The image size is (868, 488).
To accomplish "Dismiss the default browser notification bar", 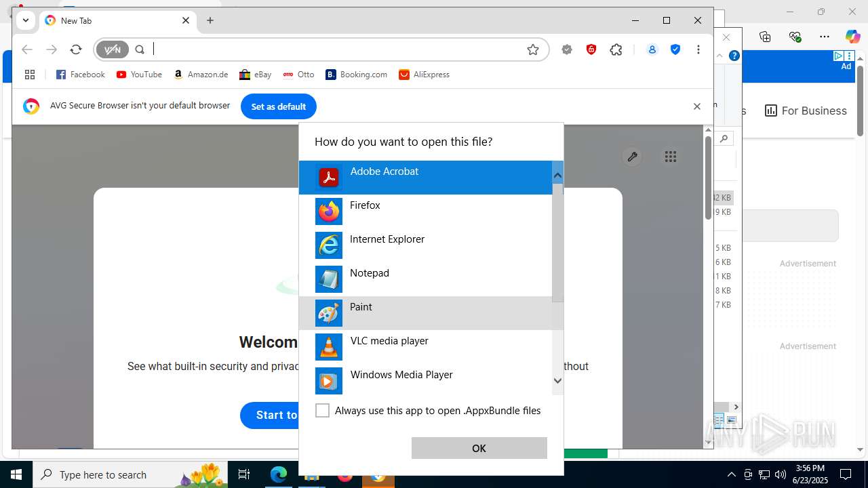I will coord(697,106).
